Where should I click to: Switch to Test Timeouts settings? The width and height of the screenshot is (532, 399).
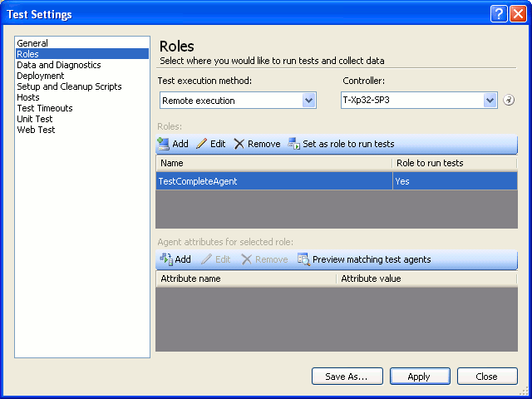coord(45,108)
